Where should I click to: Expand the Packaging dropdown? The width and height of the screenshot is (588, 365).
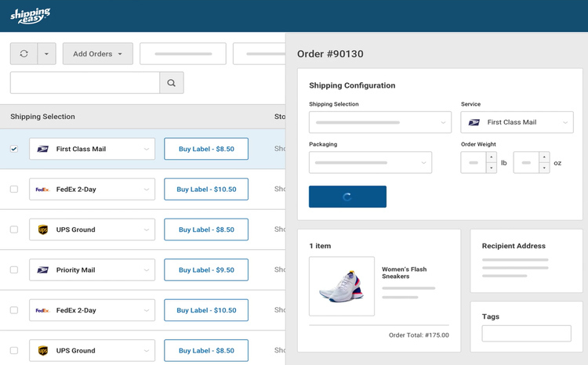pos(370,163)
